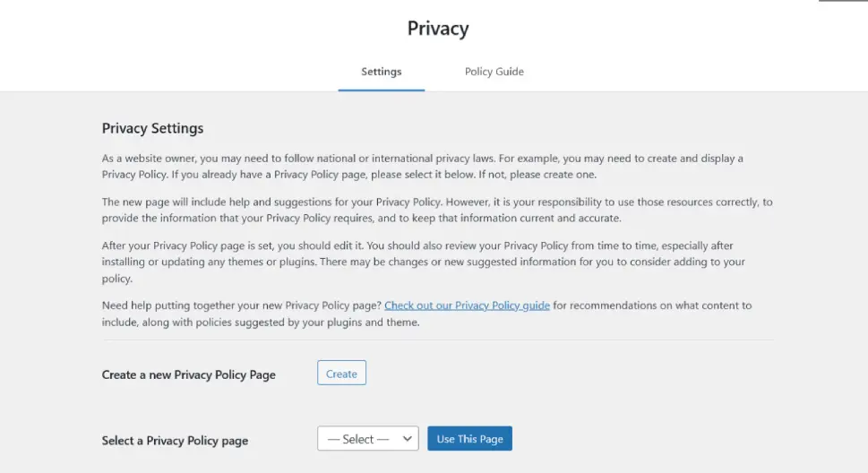
Task: Open the '— Select —' page dropdown
Action: click(367, 439)
